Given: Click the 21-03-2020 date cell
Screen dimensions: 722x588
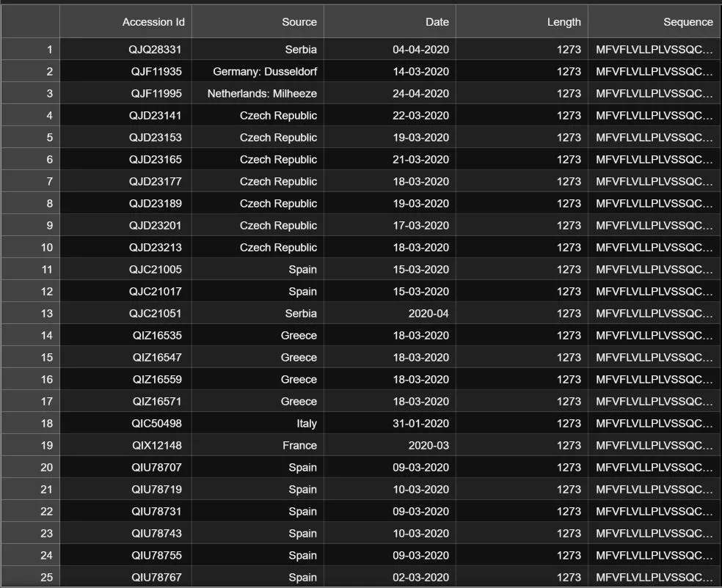Looking at the screenshot, I should pos(390,159).
